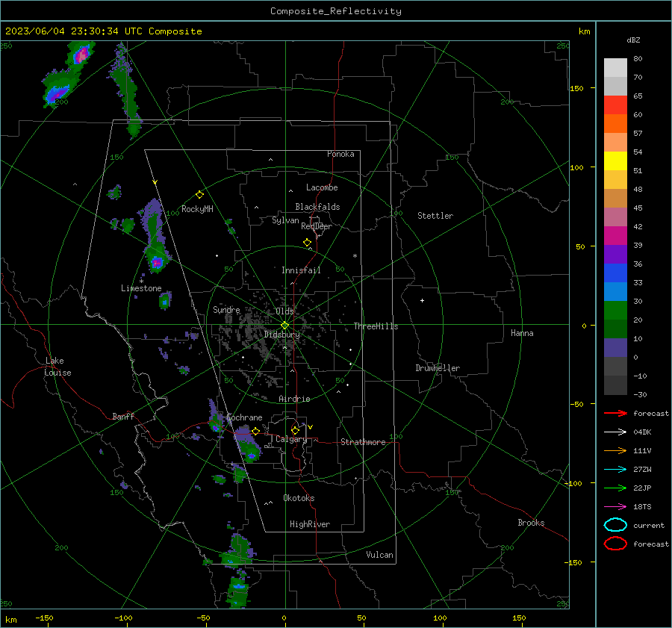Click the Cochrane label
Image resolution: width=672 pixels, height=628 pixels.
[x=244, y=417]
